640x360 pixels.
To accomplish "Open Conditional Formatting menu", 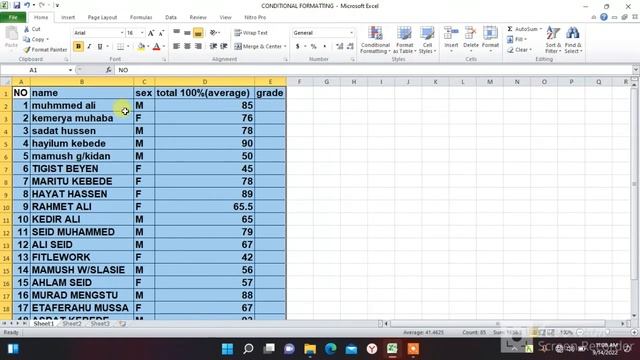I will (x=375, y=40).
